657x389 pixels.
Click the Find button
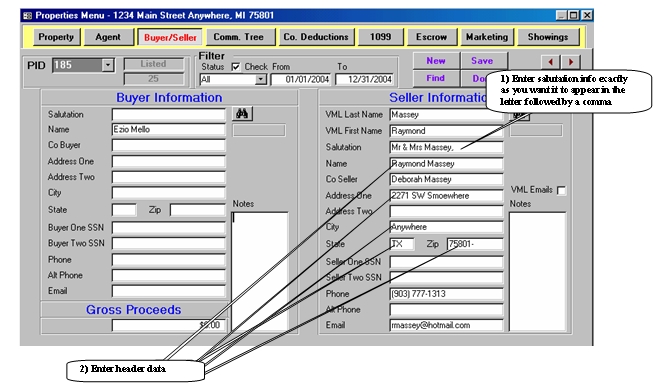tap(436, 78)
